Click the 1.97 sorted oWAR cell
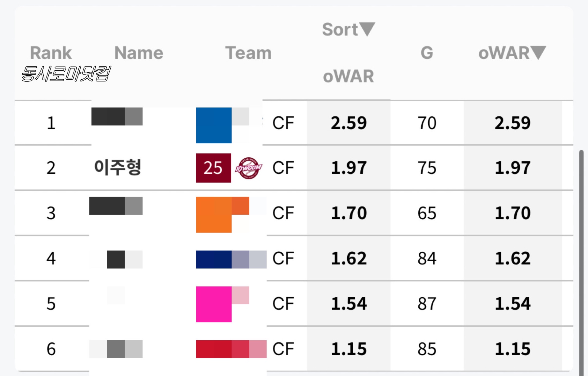 point(349,168)
